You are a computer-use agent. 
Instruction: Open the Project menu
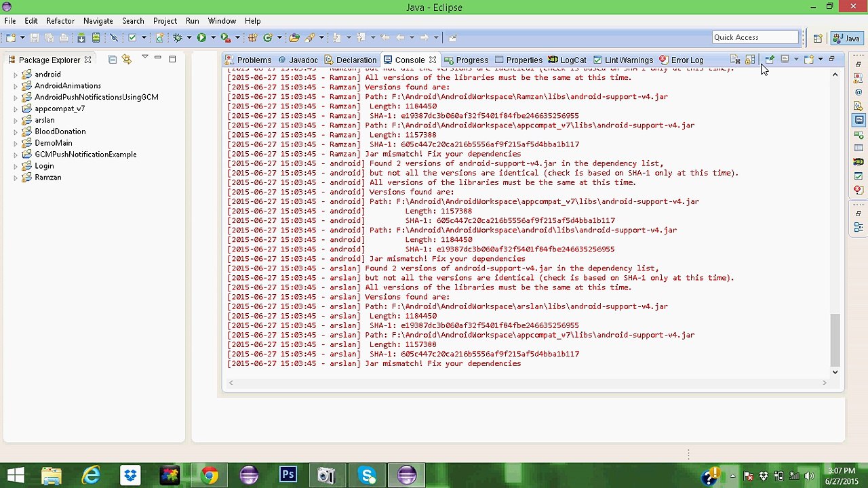[165, 21]
